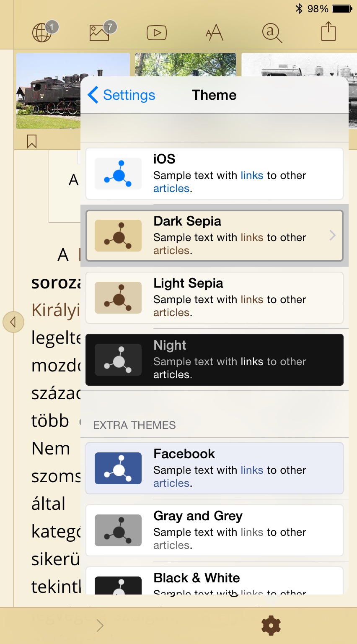The image size is (357, 644).
Task: Select the Night theme
Action: [214, 359]
